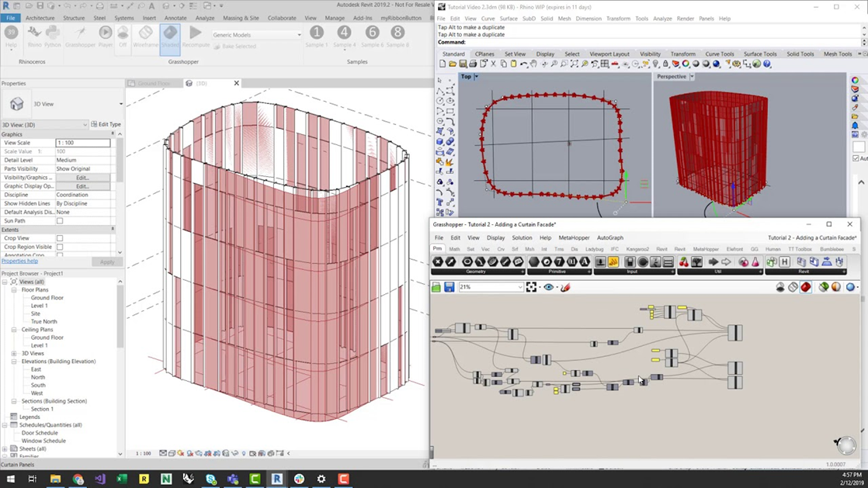Open Ground Floor plan in Project Browser

(x=47, y=298)
